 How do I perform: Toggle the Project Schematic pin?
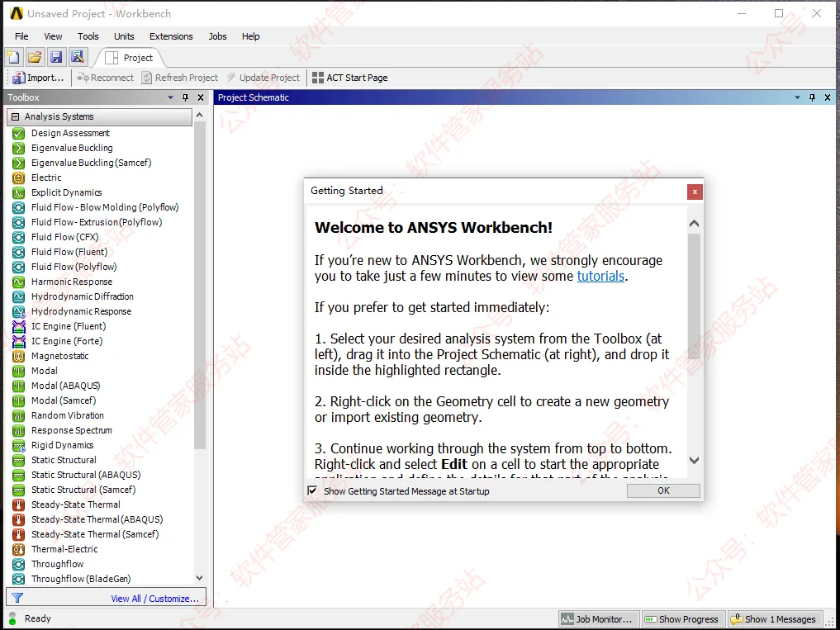[812, 97]
